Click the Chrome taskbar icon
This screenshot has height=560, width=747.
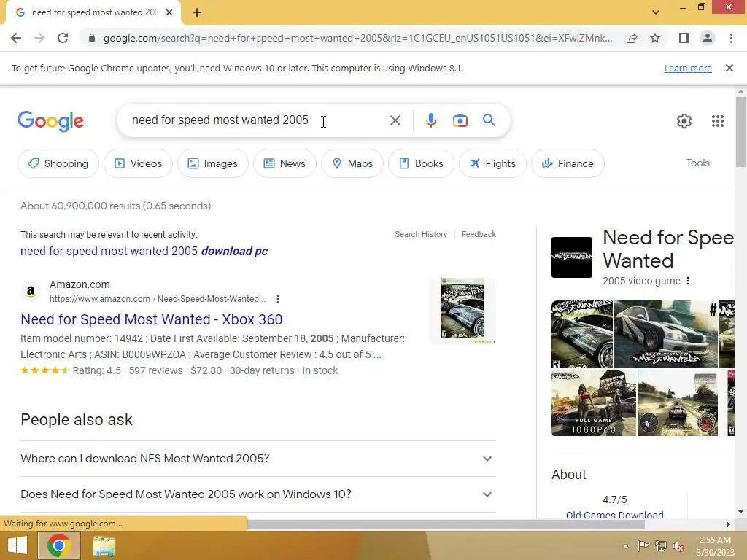(58, 545)
